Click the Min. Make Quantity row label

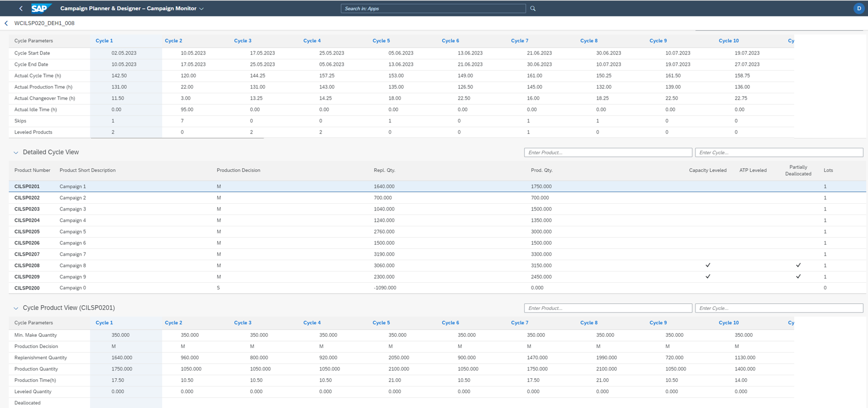click(35, 335)
